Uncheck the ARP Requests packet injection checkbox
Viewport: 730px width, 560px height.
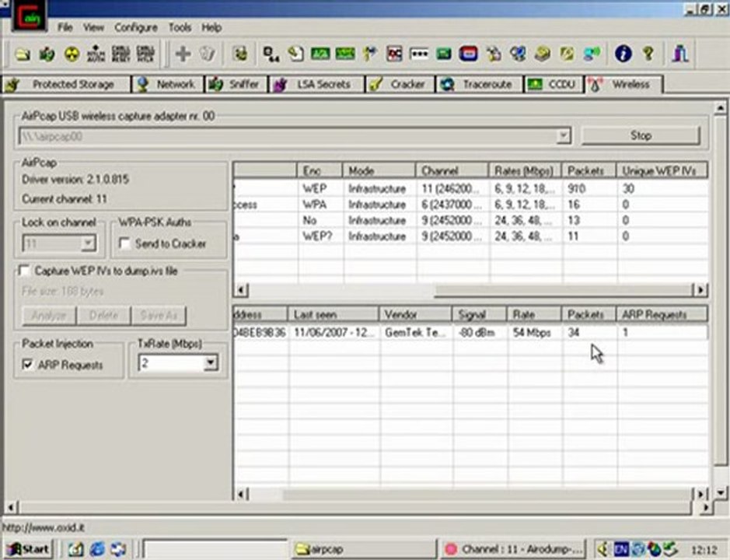27,365
